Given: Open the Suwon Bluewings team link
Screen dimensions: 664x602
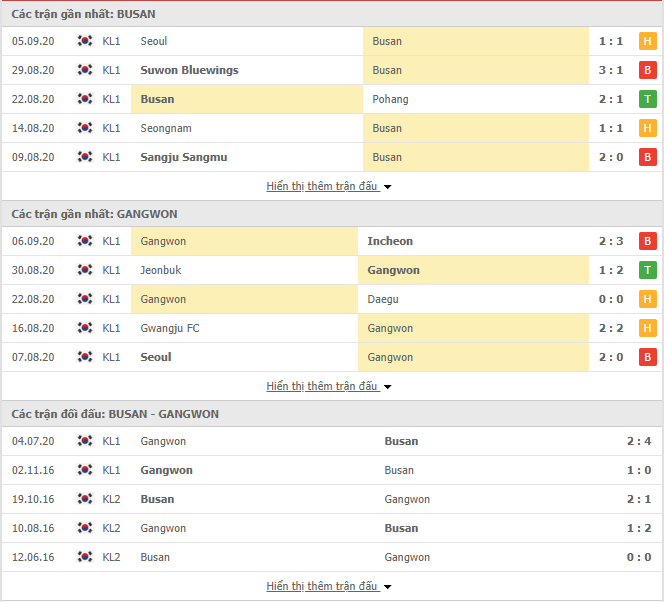Looking at the screenshot, I should coord(189,70).
